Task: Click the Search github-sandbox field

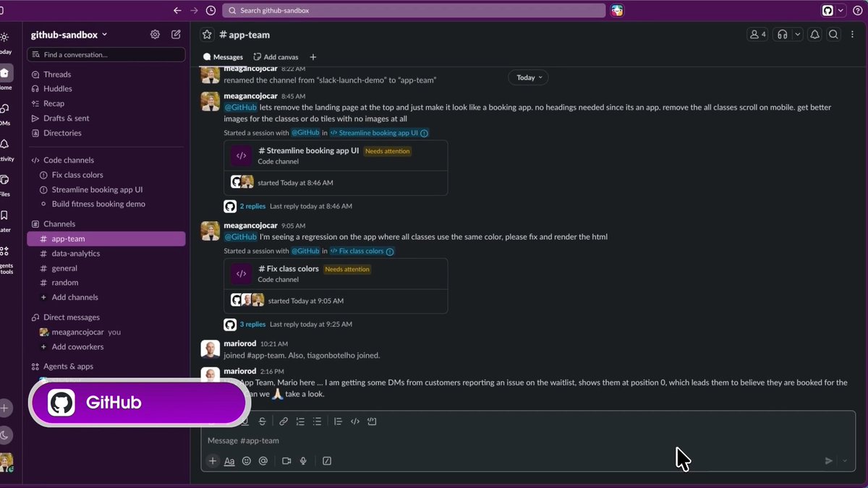Action: coord(414,10)
